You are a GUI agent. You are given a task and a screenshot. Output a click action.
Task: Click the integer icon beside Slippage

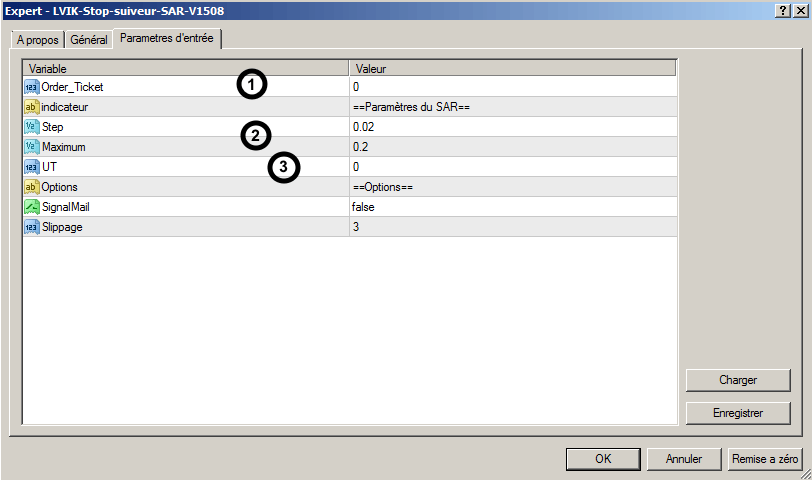pos(31,227)
